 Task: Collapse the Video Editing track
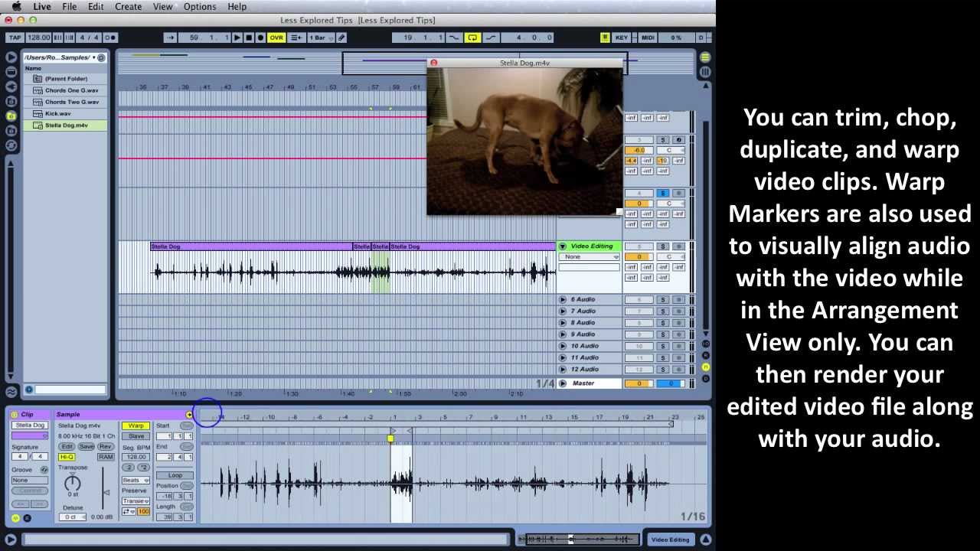point(563,246)
